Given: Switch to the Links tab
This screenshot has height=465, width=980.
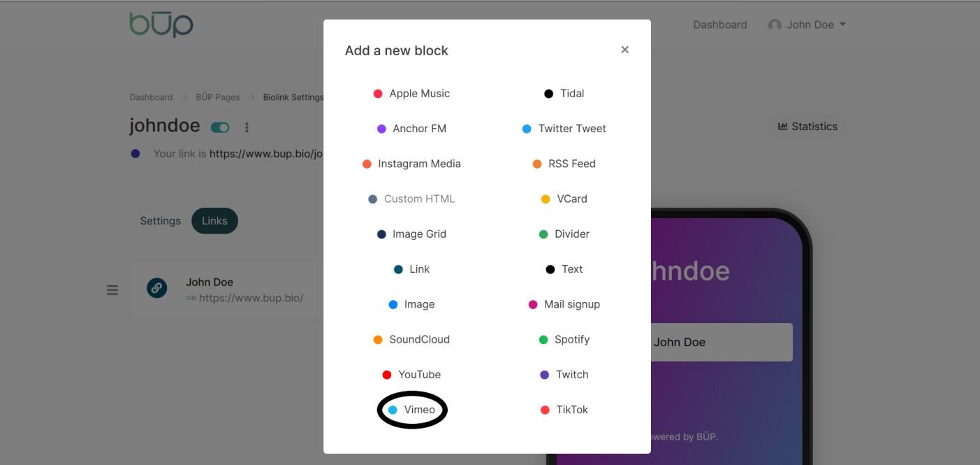Looking at the screenshot, I should pyautogui.click(x=214, y=221).
